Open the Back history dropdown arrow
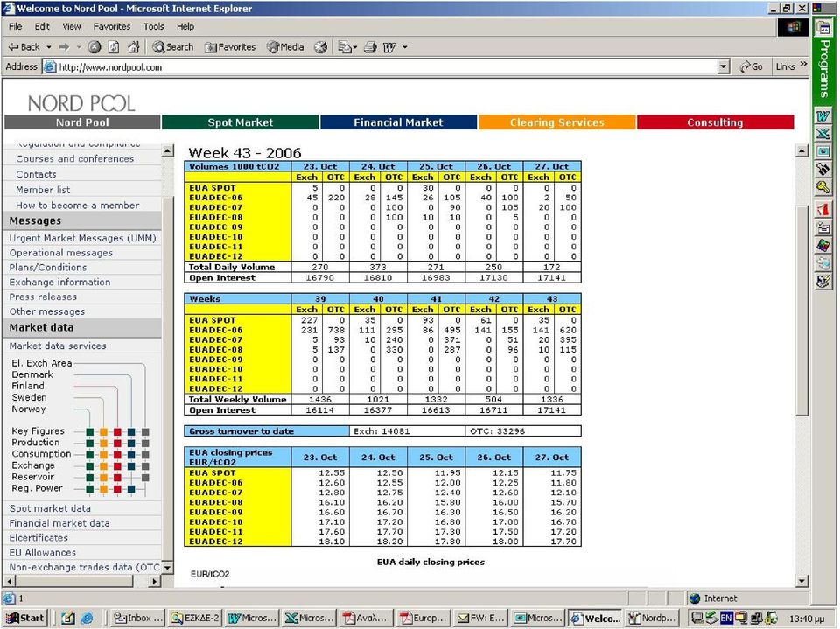 tap(49, 47)
